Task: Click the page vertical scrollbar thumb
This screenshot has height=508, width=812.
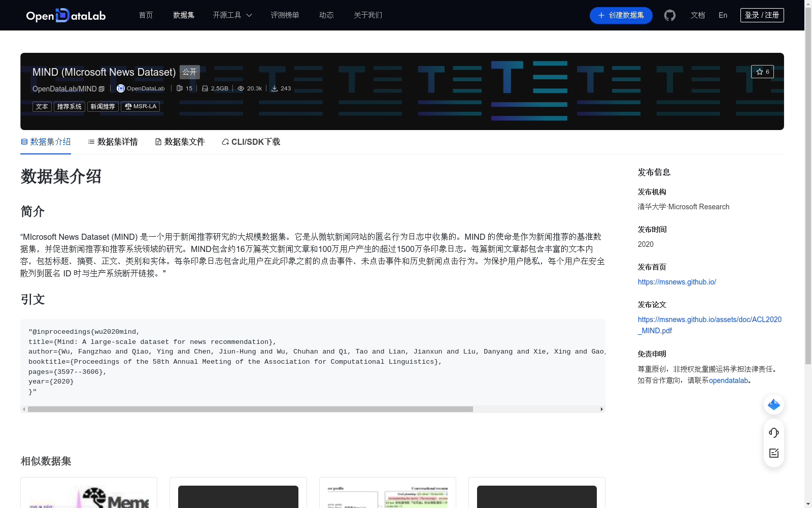Action: coord(808,185)
